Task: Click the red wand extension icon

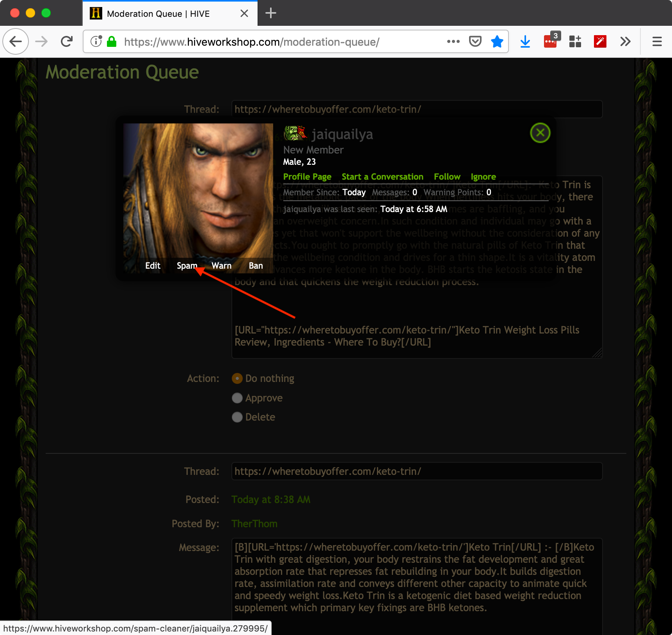Action: 600,41
